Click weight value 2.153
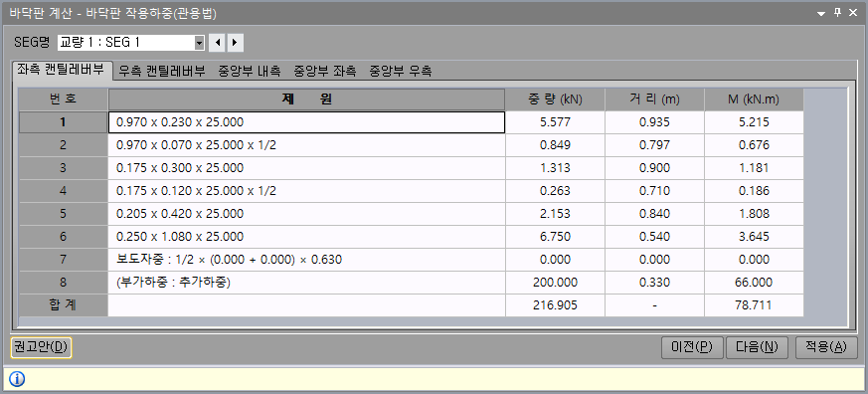Image resolution: width=868 pixels, height=394 pixels. tap(555, 214)
